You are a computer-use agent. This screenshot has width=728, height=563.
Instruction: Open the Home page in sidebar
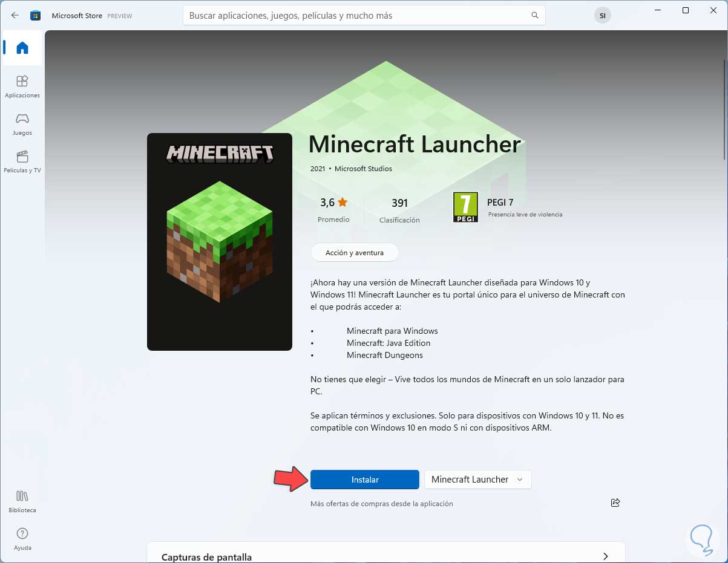(22, 48)
